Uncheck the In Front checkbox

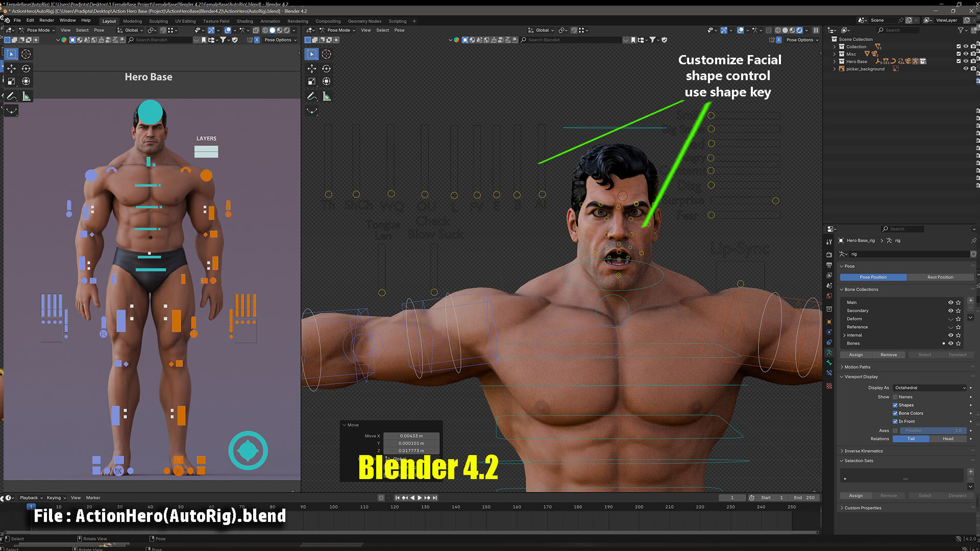pos(895,421)
